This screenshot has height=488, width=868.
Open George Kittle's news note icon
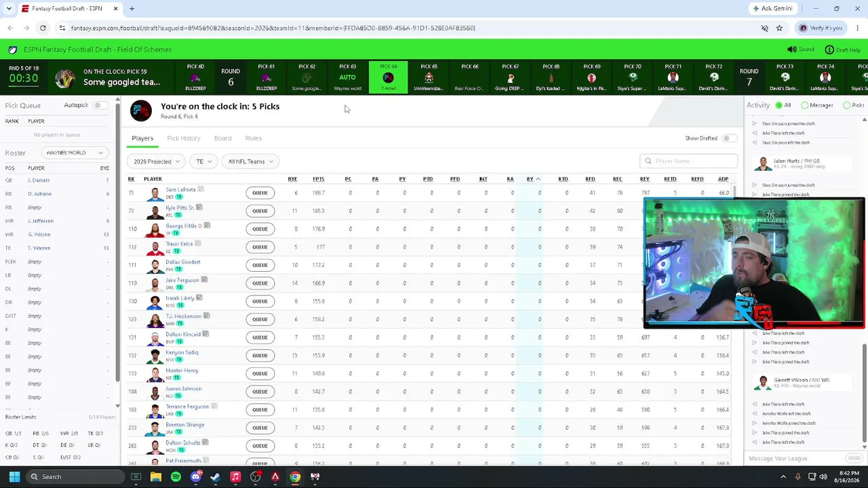click(207, 225)
